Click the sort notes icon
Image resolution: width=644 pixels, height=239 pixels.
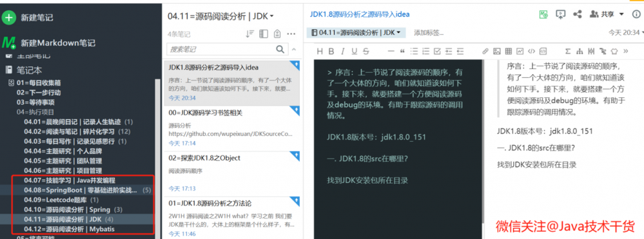point(249,34)
